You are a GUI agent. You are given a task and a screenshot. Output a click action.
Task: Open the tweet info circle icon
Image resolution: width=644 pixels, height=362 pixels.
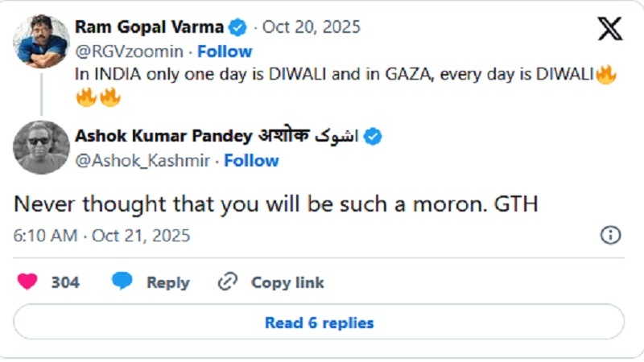pos(611,235)
